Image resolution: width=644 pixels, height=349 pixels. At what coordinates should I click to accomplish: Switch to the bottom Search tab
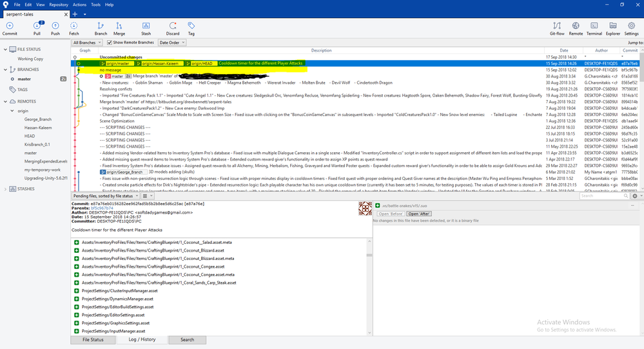coord(188,340)
